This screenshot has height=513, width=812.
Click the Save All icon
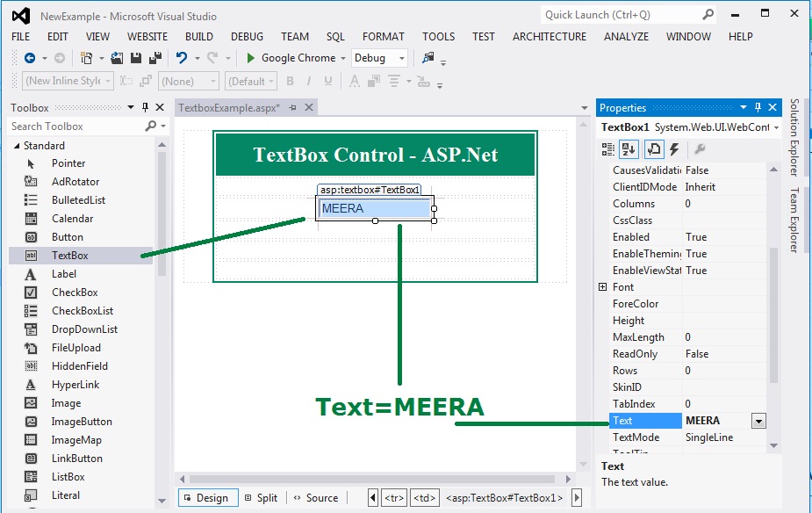(157, 57)
